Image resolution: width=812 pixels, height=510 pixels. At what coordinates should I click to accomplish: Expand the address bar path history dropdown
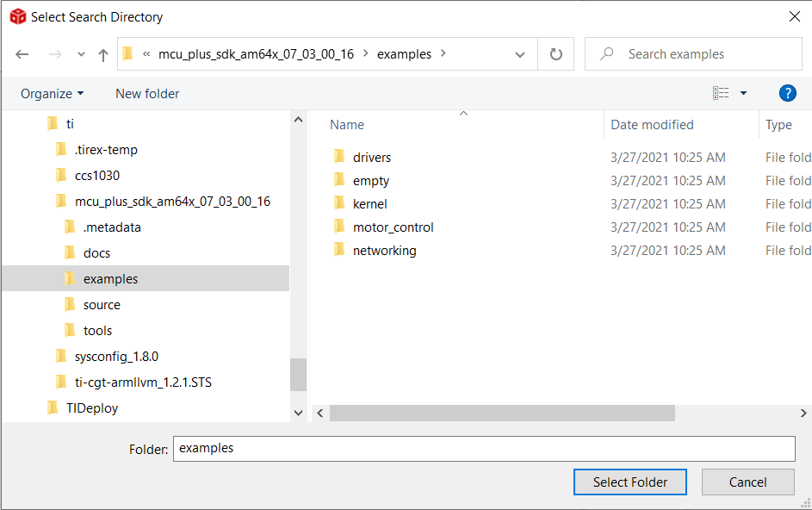coord(520,54)
